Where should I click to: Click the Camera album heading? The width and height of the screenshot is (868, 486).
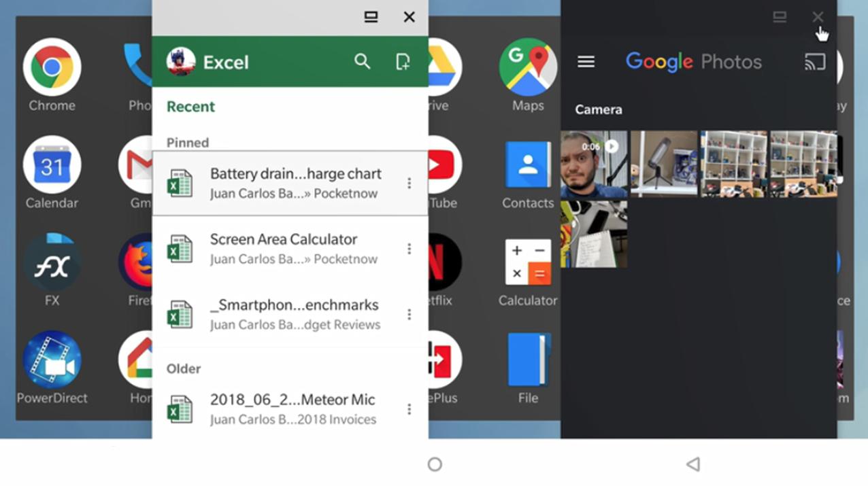599,109
